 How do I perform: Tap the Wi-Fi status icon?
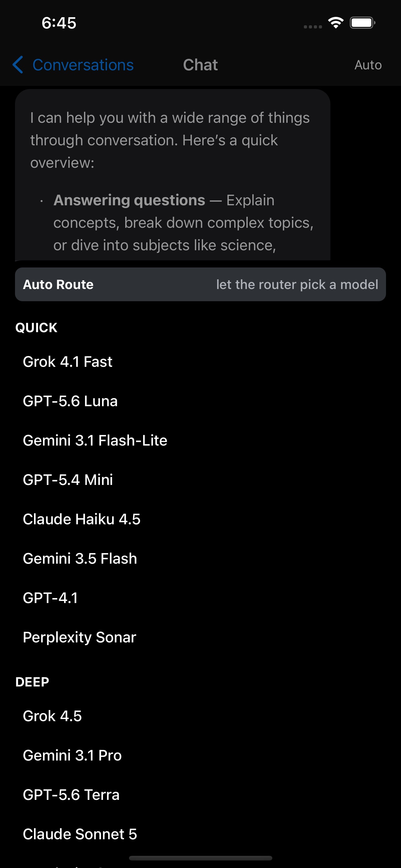pos(335,23)
